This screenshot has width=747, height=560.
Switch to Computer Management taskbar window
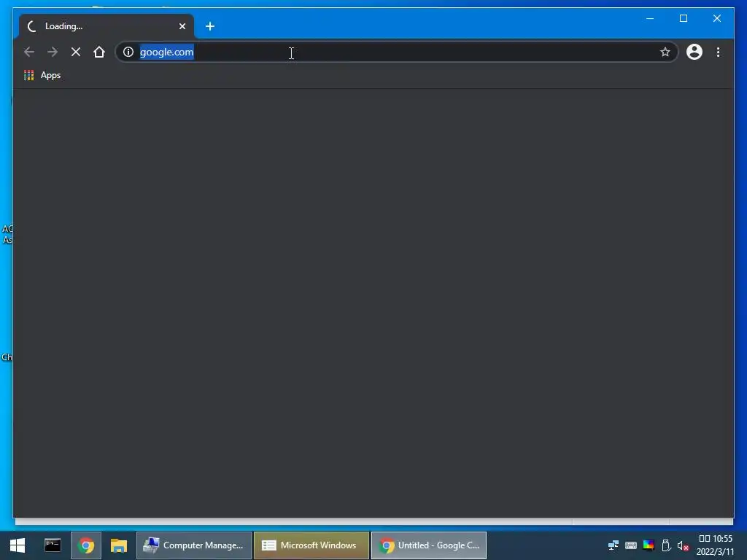[x=194, y=545]
